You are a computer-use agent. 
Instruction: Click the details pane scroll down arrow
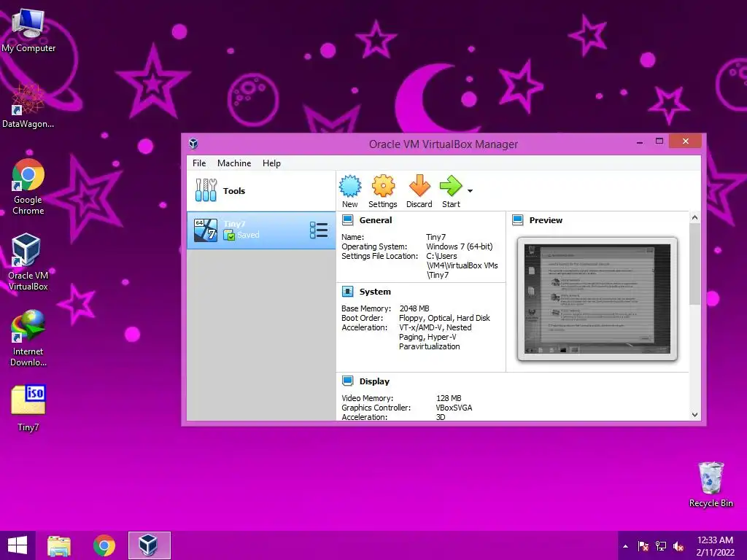[x=694, y=415]
